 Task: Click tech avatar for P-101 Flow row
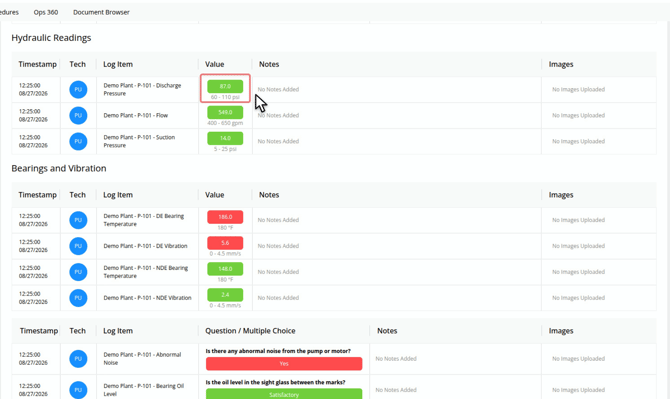[78, 115]
